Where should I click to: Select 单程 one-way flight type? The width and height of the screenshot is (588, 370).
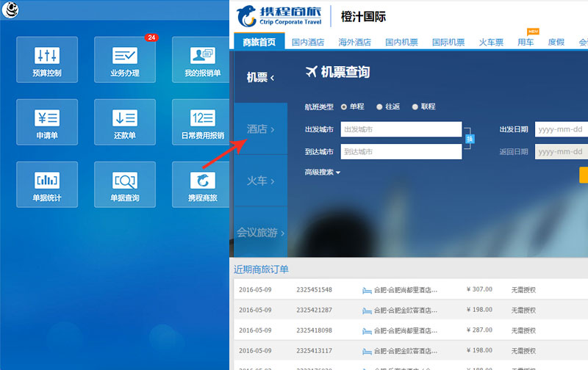point(344,106)
